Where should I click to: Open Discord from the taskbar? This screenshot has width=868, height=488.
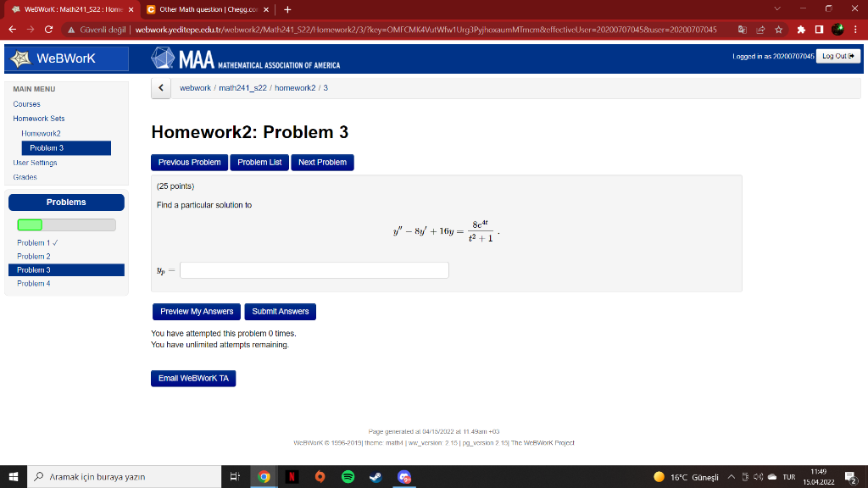pos(403,475)
